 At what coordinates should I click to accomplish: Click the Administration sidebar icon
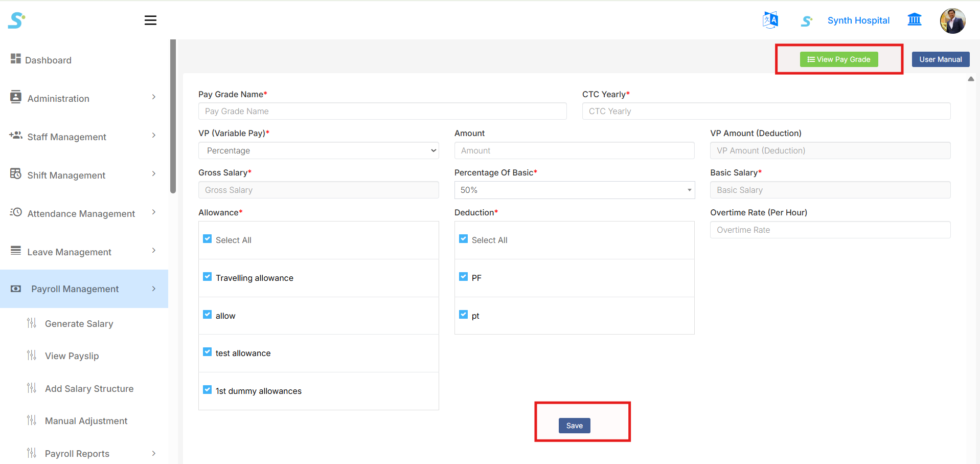[16, 97]
